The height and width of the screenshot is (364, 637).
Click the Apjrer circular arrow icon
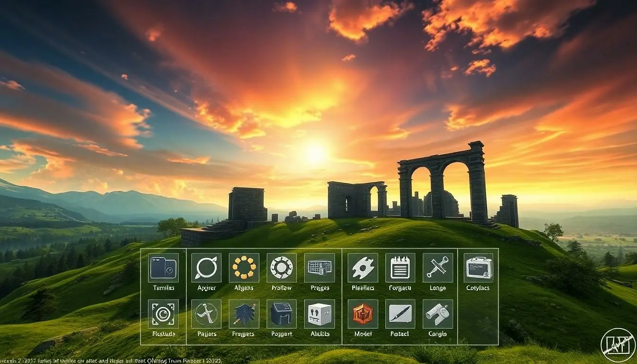[x=206, y=268]
